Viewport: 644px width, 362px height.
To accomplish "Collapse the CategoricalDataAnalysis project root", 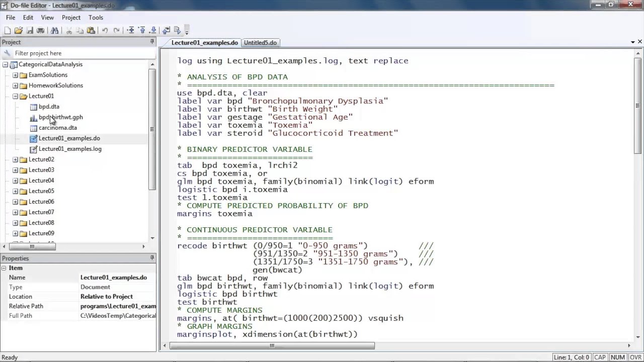I will (x=6, y=64).
